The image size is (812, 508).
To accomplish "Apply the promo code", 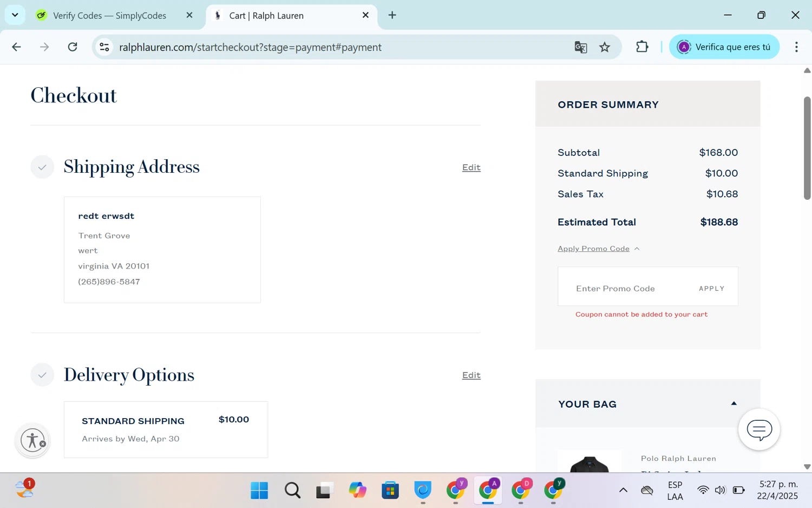I will 711,289.
